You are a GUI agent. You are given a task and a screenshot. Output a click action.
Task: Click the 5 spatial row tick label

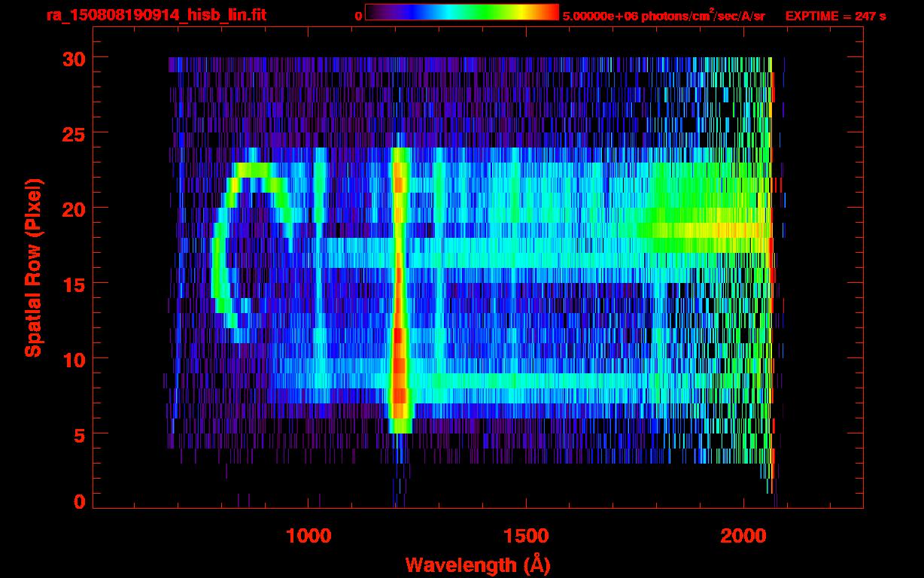tap(79, 434)
